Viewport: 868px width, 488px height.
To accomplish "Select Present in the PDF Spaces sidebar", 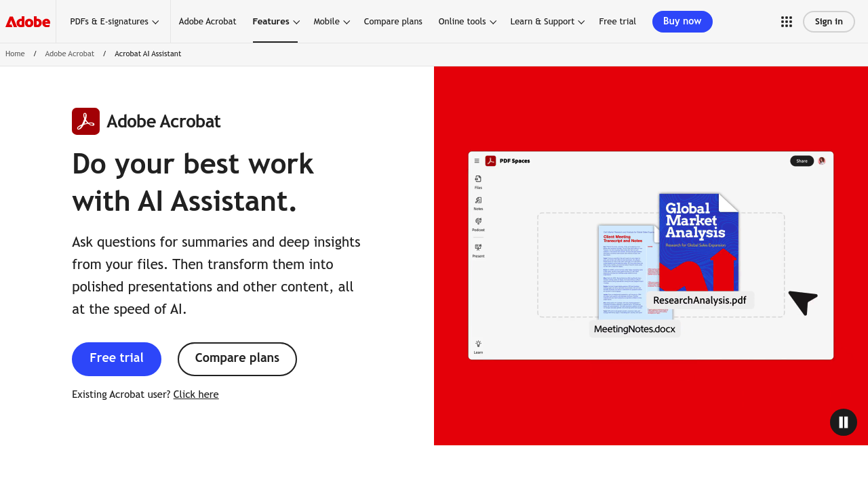I will click(477, 247).
